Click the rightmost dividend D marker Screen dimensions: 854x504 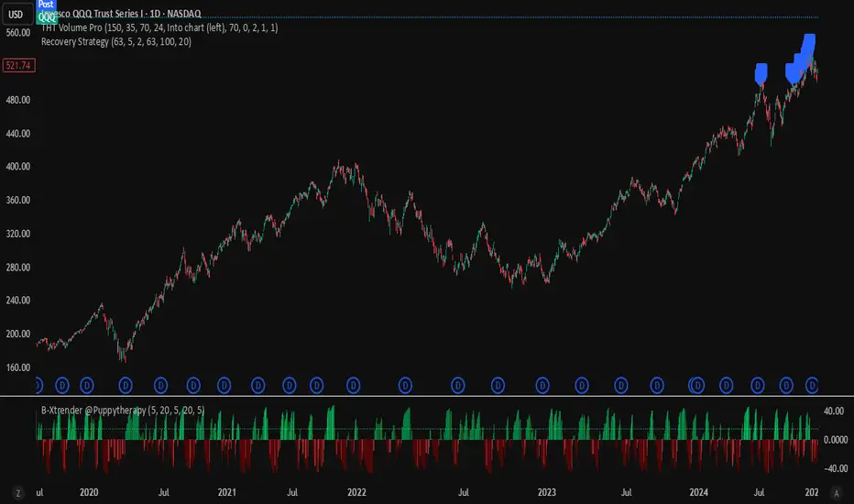[812, 385]
